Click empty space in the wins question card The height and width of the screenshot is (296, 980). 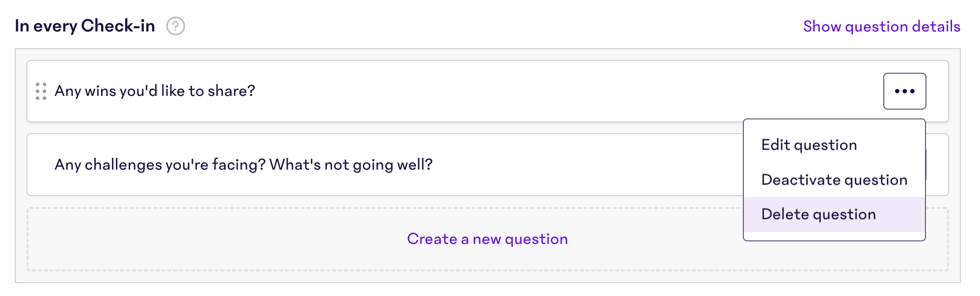tap(540, 91)
